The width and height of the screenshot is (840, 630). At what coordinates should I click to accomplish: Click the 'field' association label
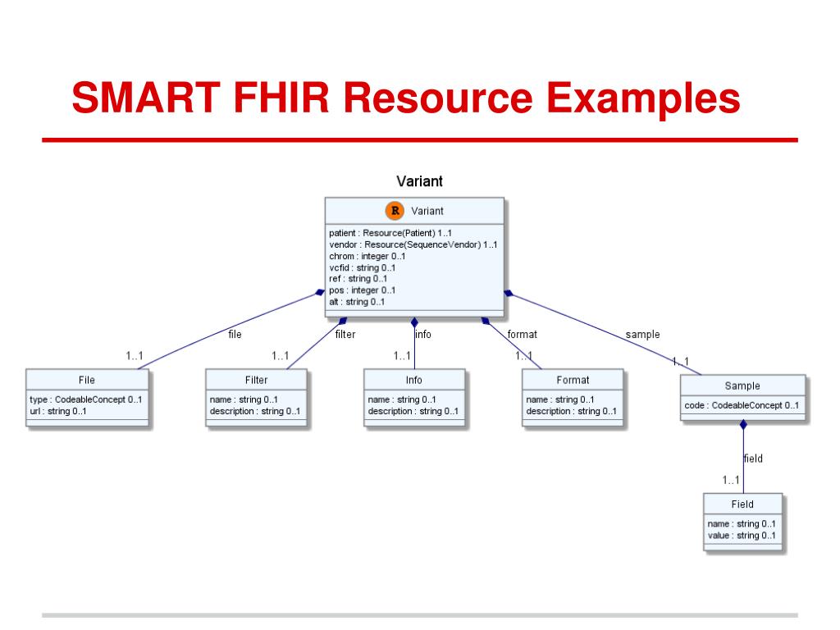(x=753, y=459)
